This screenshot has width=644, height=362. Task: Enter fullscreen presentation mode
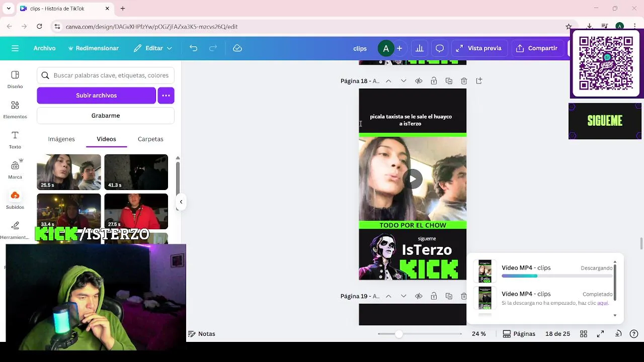600,334
